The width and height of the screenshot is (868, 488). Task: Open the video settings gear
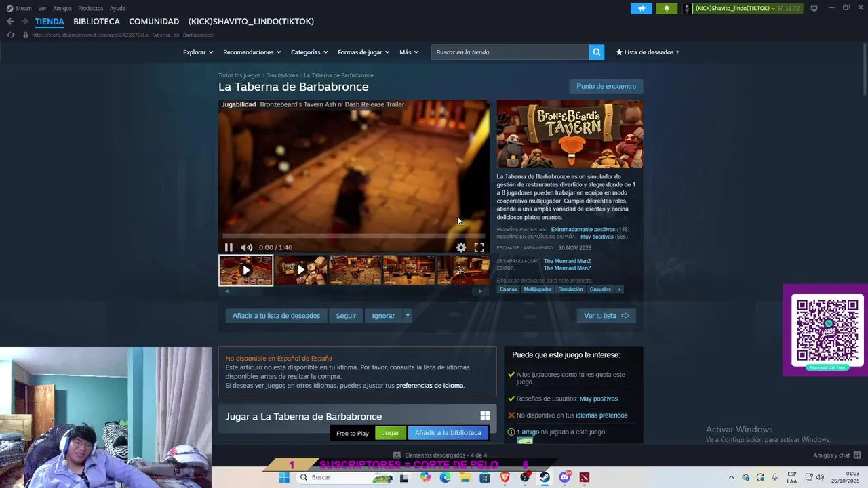(x=461, y=247)
